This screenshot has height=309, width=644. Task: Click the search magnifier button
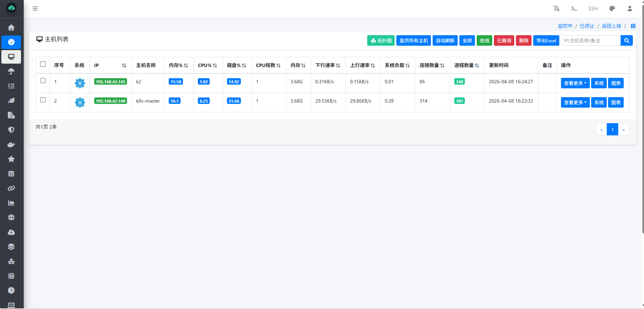pyautogui.click(x=627, y=41)
